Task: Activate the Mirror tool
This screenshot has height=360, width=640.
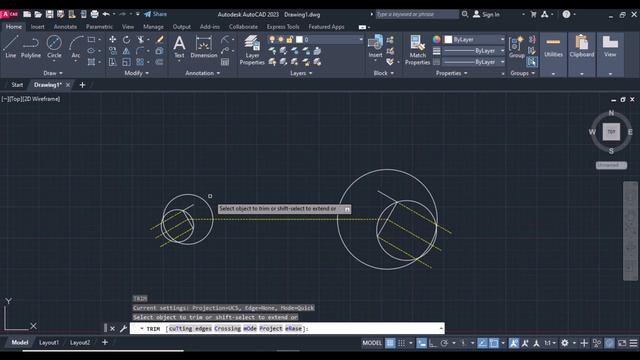Action: pos(127,51)
